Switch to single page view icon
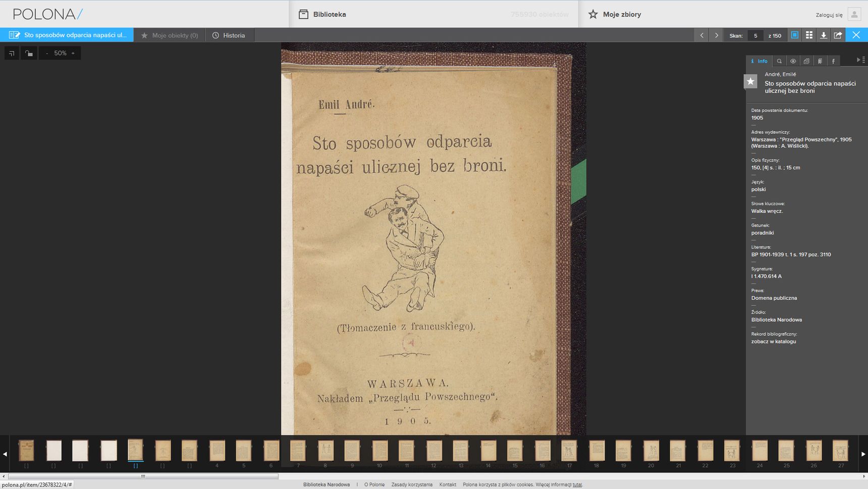 (795, 35)
